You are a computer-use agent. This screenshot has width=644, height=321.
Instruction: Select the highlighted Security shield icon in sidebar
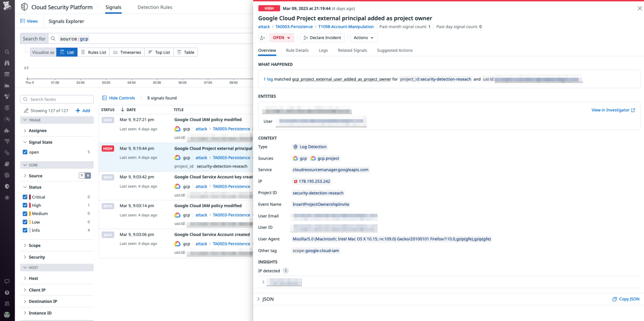tap(7, 186)
